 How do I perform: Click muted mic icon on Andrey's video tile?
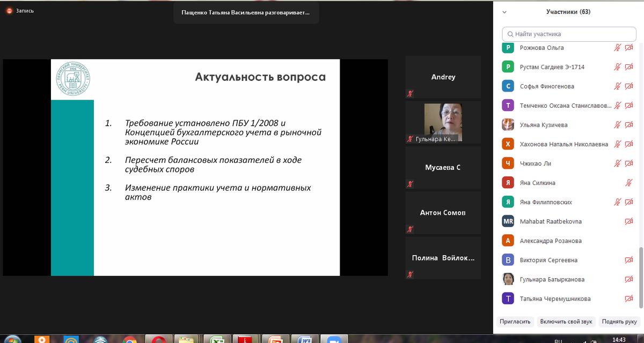click(411, 93)
